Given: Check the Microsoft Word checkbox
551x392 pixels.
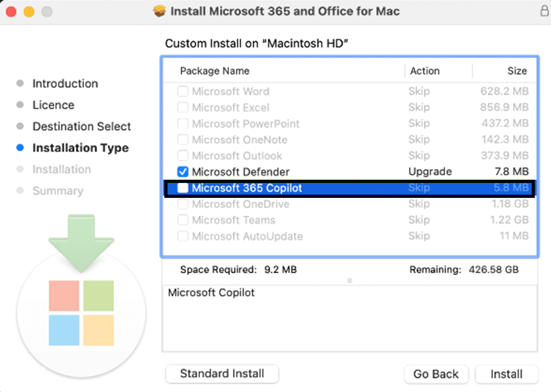Looking at the screenshot, I should [x=183, y=91].
